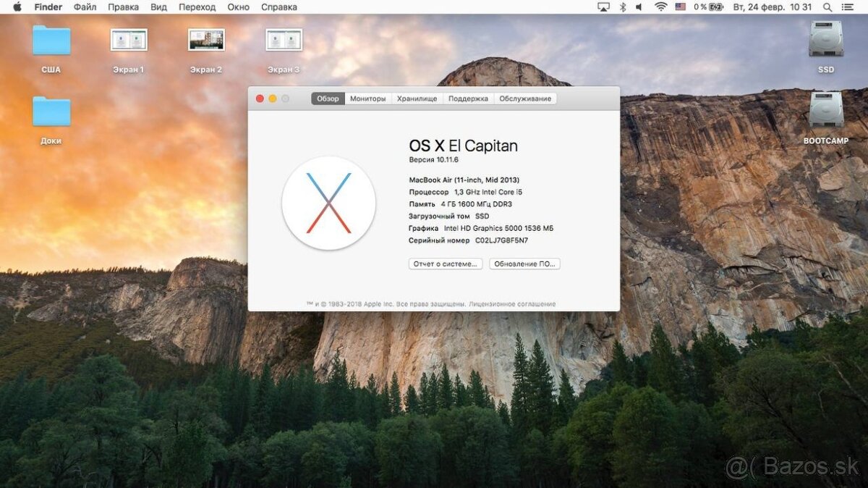The height and width of the screenshot is (488, 868).
Task: Switch to the Мониторы tab
Action: coord(367,98)
